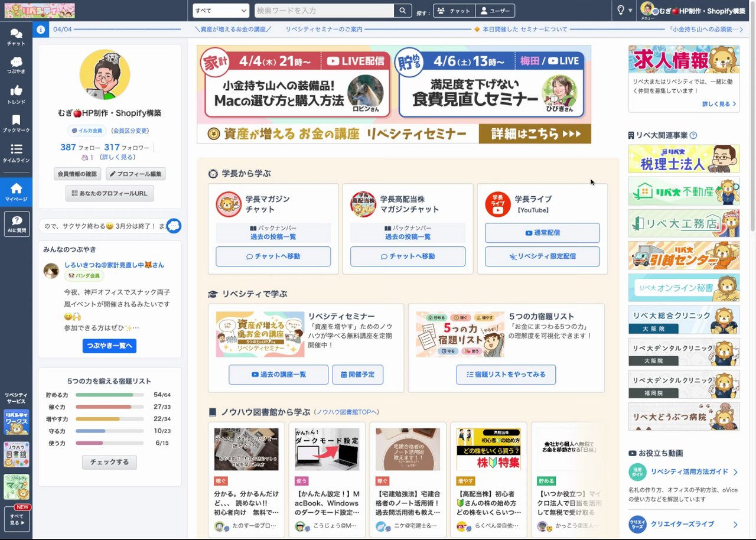This screenshot has width=756, height=540.
Task: Click the search magnifier button
Action: 402,11
